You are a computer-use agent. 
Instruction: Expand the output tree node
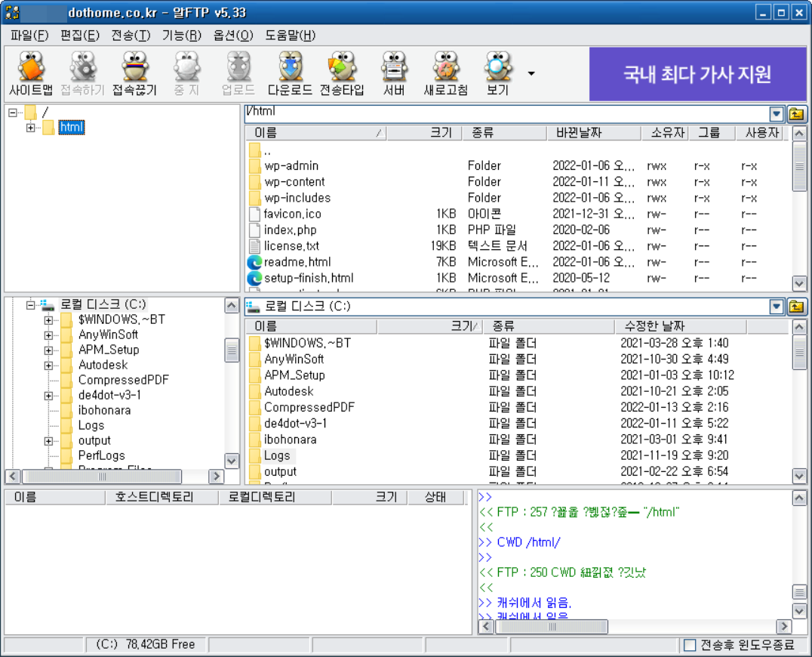(x=48, y=442)
